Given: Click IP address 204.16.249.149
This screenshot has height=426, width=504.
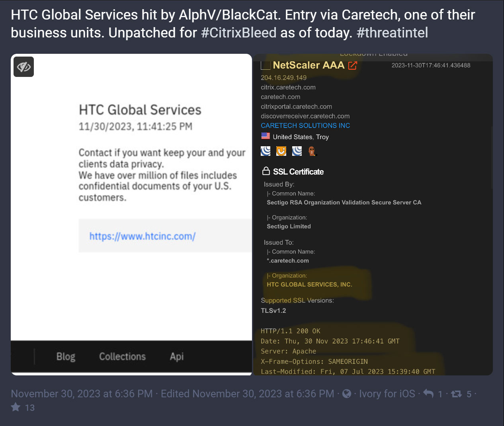Looking at the screenshot, I should point(283,78).
